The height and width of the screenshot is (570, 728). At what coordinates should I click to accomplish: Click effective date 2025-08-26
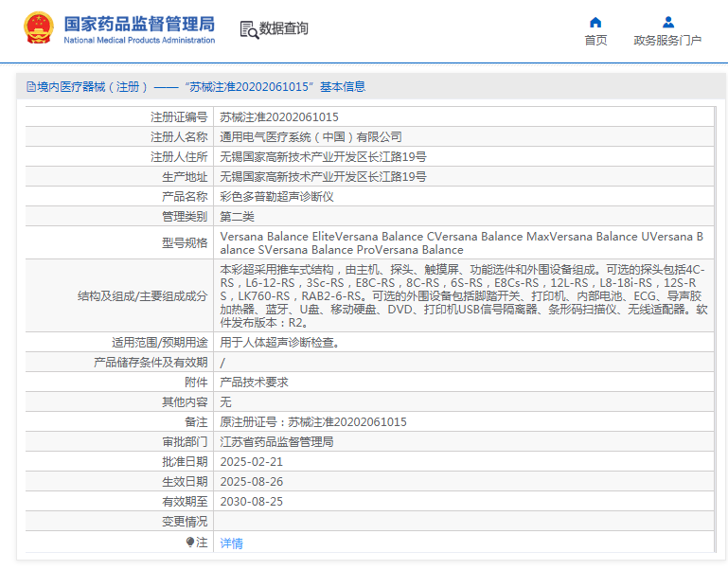(x=251, y=482)
